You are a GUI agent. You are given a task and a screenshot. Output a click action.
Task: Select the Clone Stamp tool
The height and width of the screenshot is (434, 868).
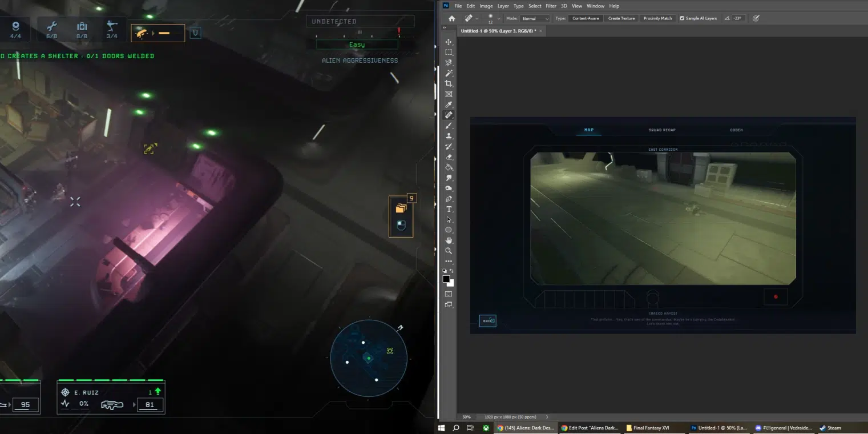tap(449, 136)
